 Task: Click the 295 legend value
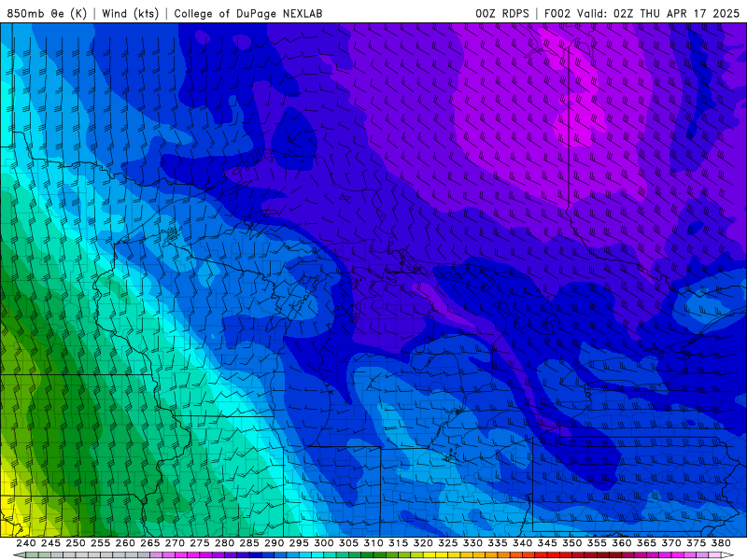click(x=299, y=543)
